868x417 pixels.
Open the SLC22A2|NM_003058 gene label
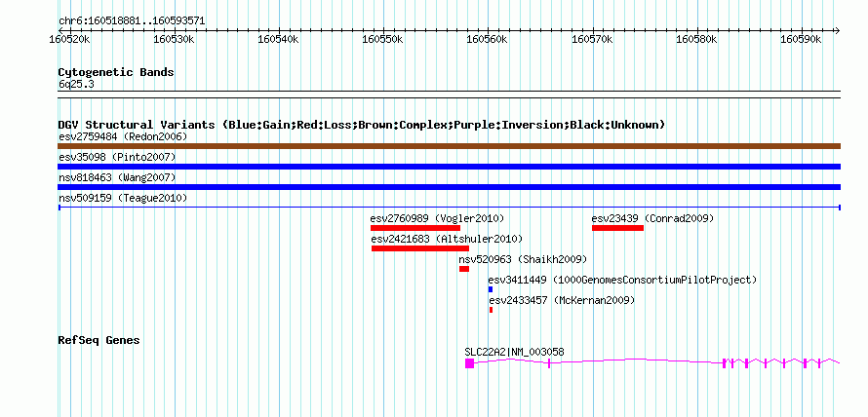(515, 353)
